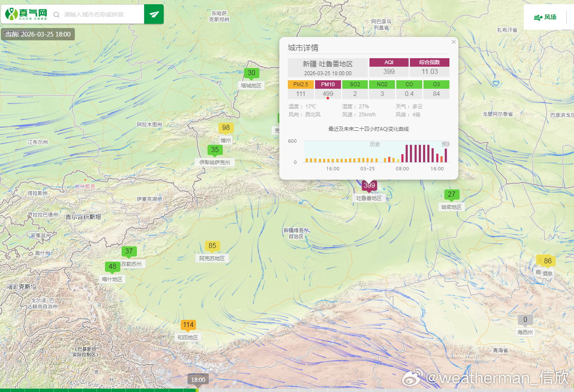Viewport: 574px width, 392px height.
Task: Click the 哈密地区 map label
Action: [452, 207]
